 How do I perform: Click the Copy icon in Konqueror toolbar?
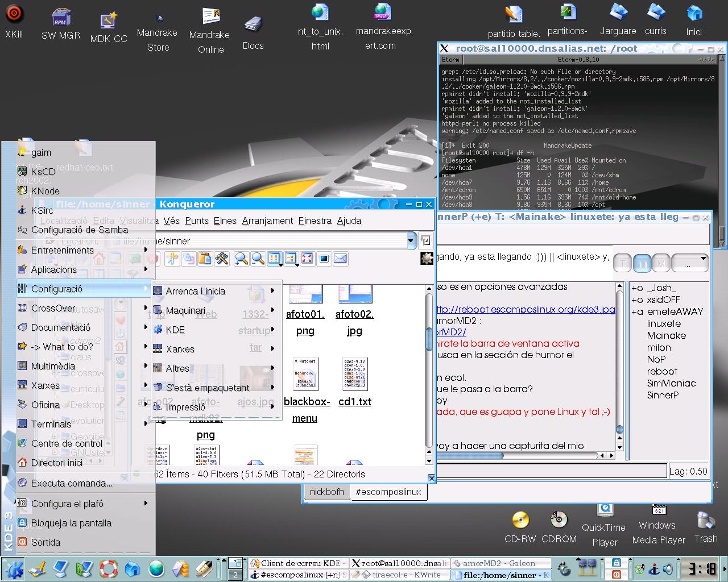click(189, 259)
